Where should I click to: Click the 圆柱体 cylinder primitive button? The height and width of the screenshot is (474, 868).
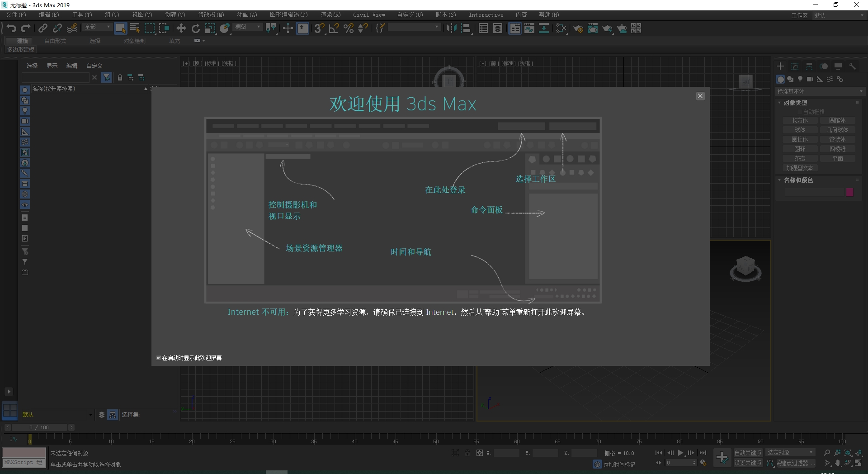800,139
